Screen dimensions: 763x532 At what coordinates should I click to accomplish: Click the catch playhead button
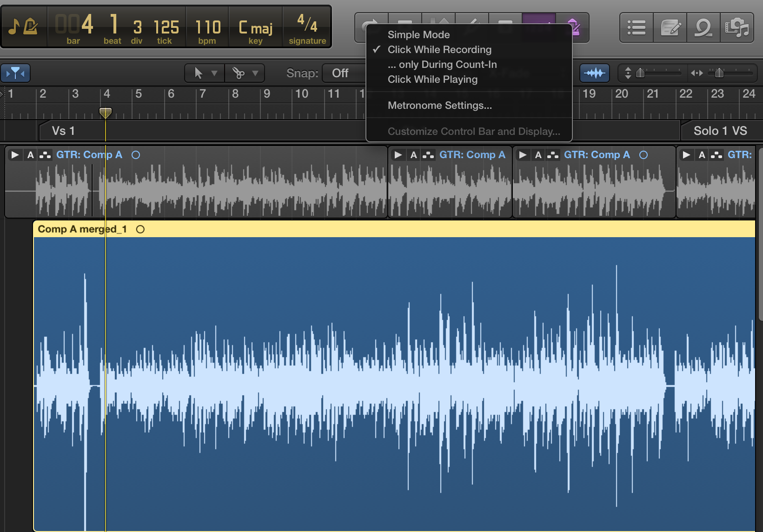[x=15, y=73]
